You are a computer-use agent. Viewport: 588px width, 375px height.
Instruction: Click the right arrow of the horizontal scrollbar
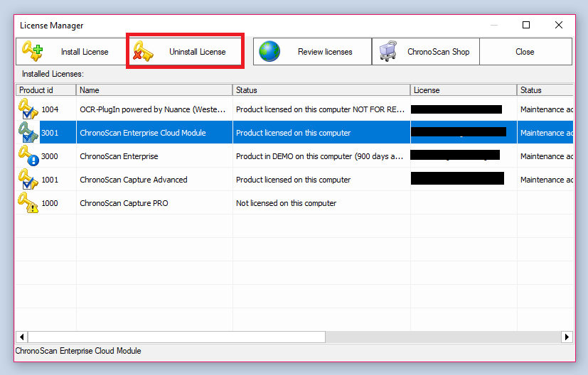click(x=567, y=337)
